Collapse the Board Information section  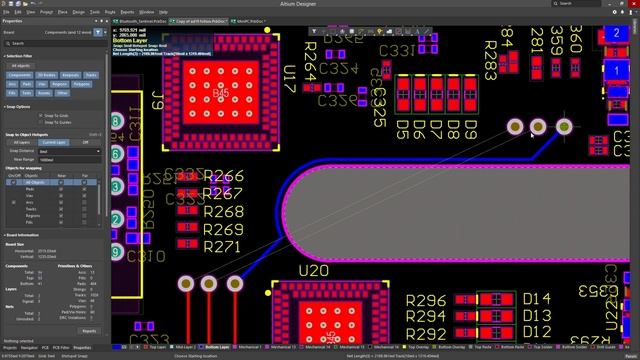(x=5, y=235)
